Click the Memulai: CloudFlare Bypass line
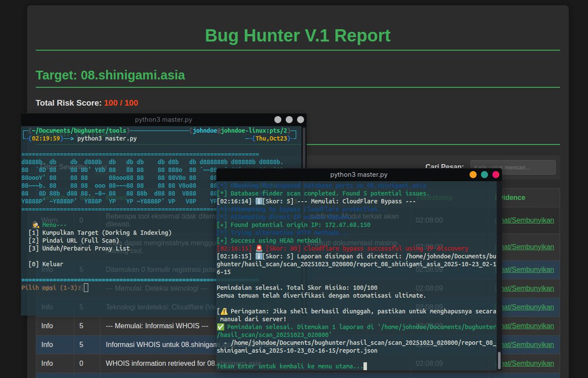The width and height of the screenshot is (588, 378). click(316, 201)
